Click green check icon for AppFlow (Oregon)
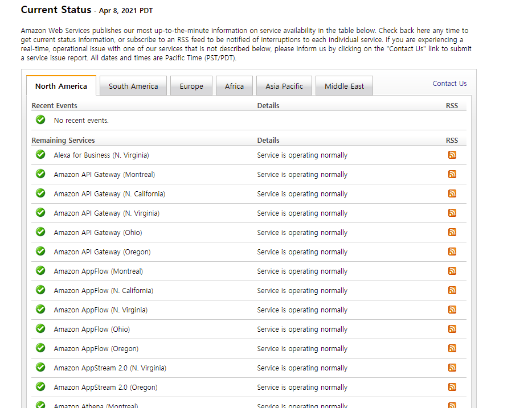The height and width of the screenshot is (408, 532). point(40,347)
